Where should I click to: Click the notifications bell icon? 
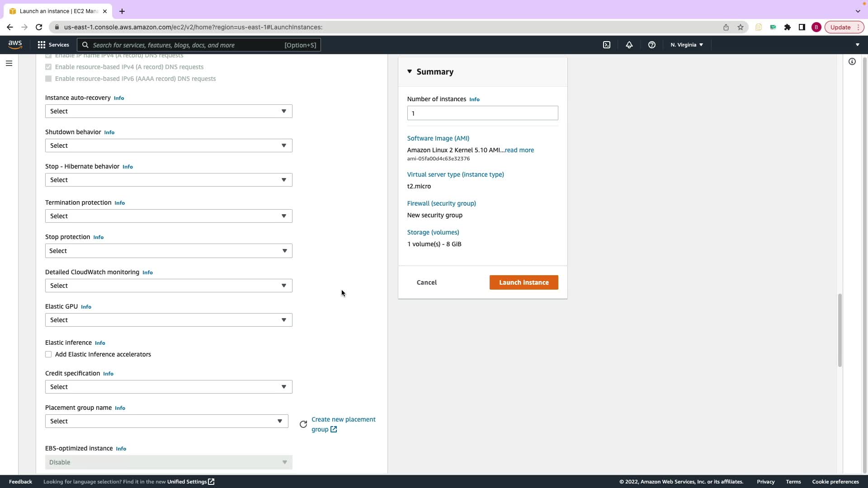point(629,45)
